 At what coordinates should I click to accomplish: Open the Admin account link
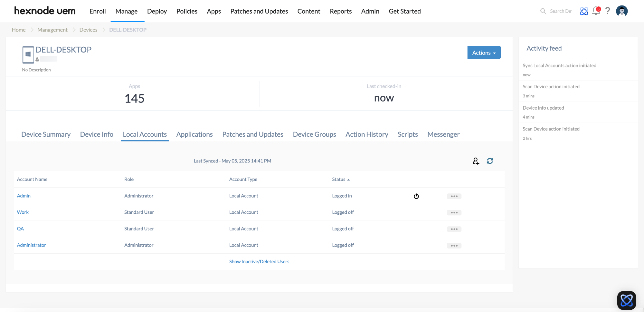(x=24, y=196)
